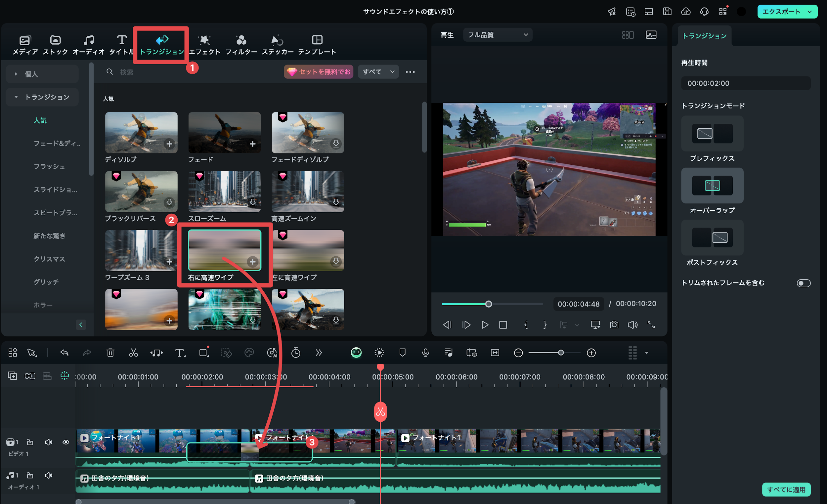Mute the ビデオ 1 track speaker
The image size is (827, 504).
(x=48, y=442)
